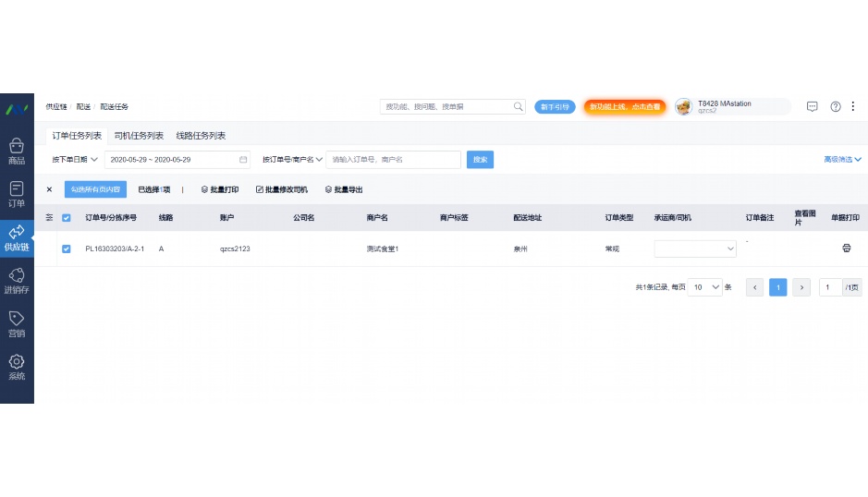Switch to 订单任务列表 tab
868x497 pixels.
point(77,136)
